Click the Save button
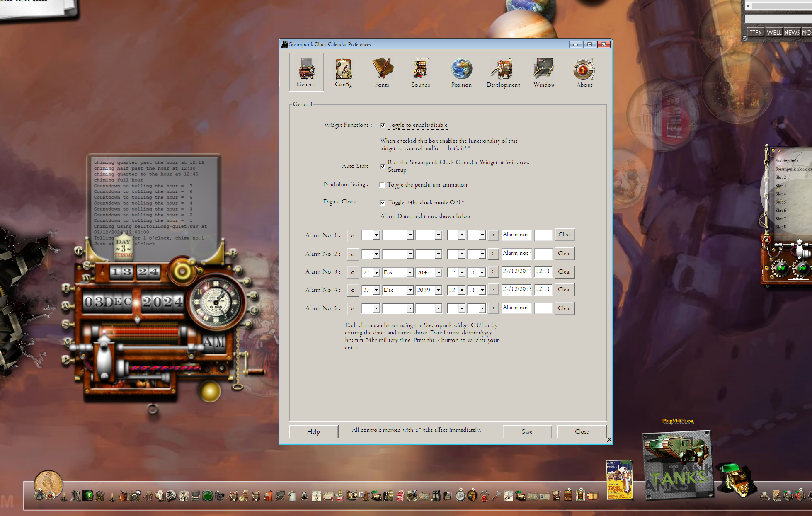This screenshot has height=516, width=812. (x=527, y=431)
